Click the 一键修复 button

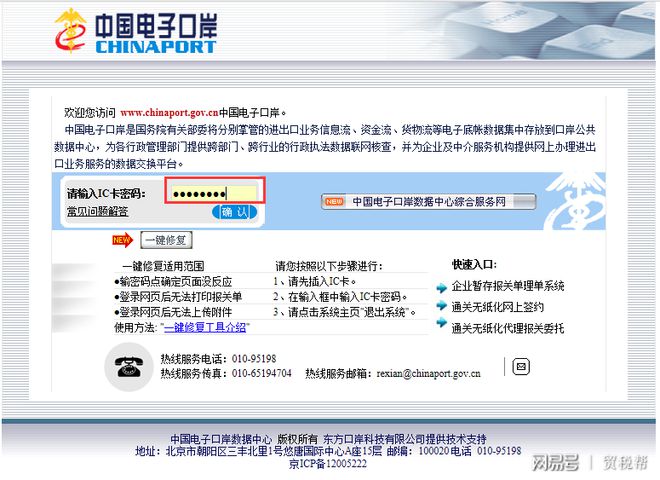coord(166,240)
